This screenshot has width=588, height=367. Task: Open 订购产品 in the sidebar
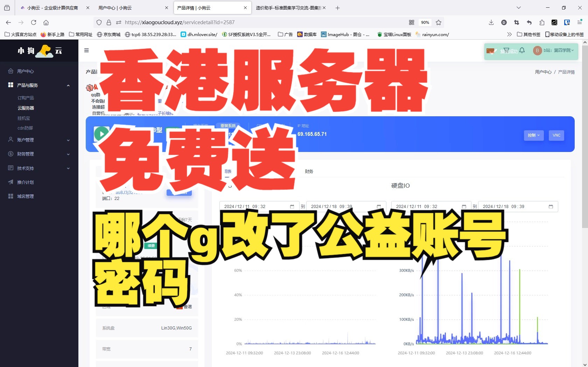coord(26,98)
